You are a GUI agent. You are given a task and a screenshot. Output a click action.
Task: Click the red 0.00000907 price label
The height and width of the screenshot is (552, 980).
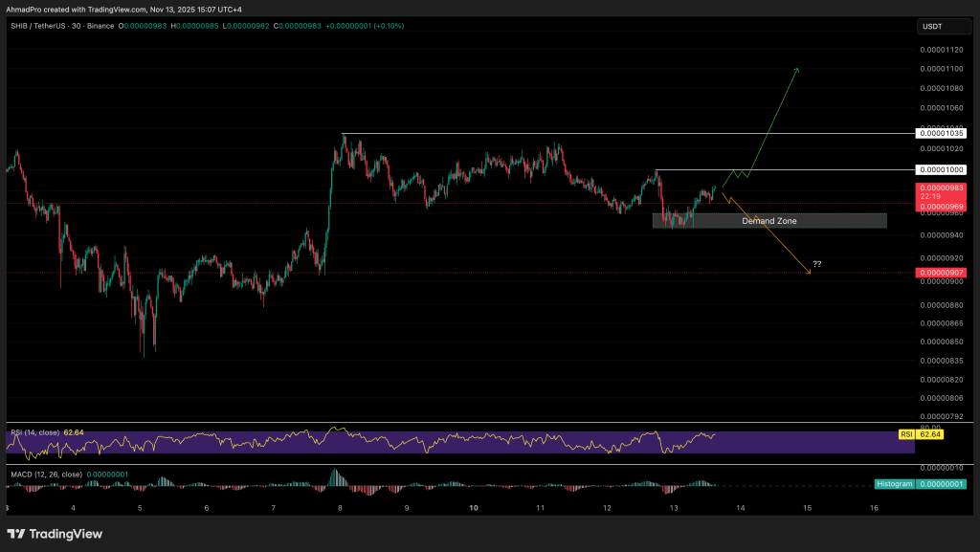pos(943,273)
